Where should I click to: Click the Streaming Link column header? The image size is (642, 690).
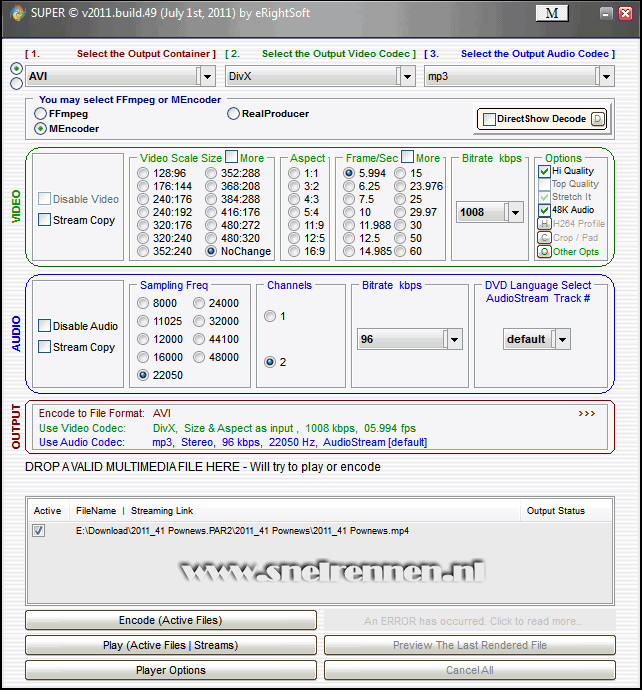pos(162,511)
